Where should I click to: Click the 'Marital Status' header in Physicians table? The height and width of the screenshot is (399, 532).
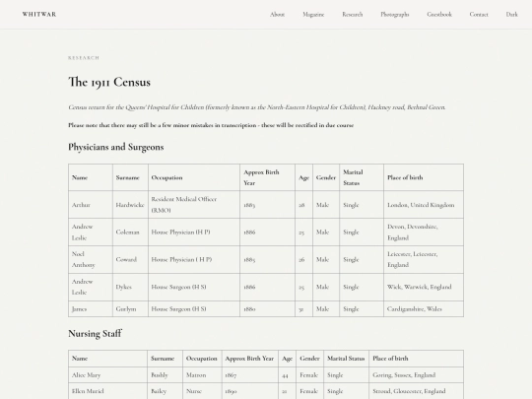point(362,177)
